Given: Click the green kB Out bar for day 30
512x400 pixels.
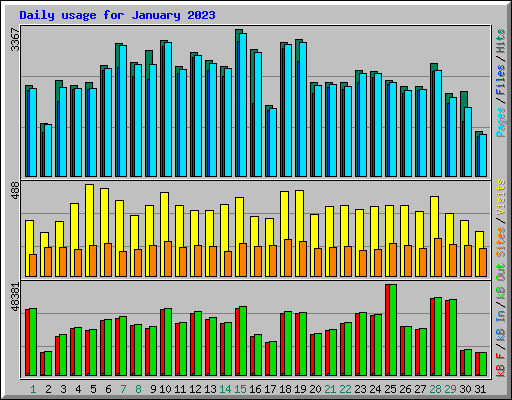Looking at the screenshot, I should (468, 362).
